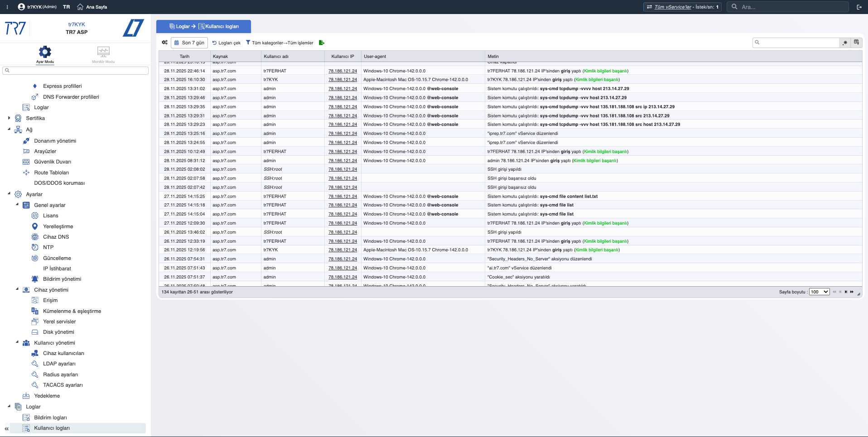The image size is (868, 437).
Task: Open Sertifika certificate icon item
Action: click(18, 118)
